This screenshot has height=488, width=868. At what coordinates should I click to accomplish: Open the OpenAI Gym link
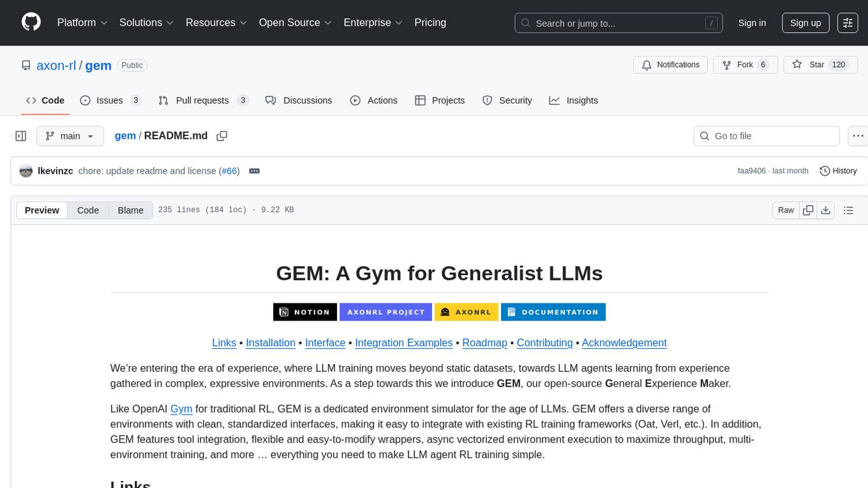point(181,409)
